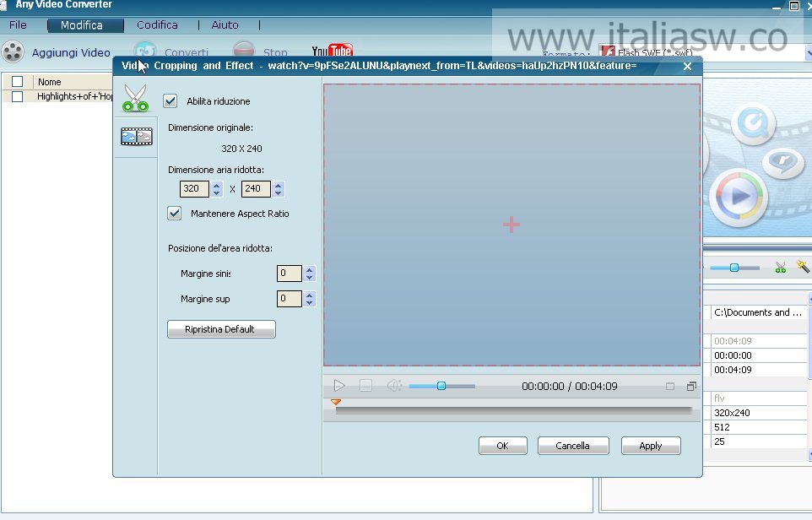
Task: Click the video seek bar track
Action: [x=513, y=411]
